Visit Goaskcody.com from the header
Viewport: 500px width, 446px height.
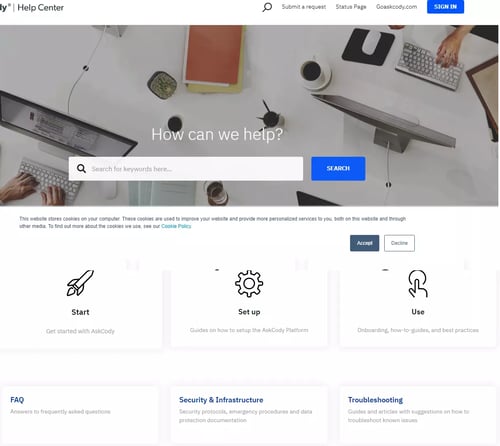pyautogui.click(x=396, y=7)
